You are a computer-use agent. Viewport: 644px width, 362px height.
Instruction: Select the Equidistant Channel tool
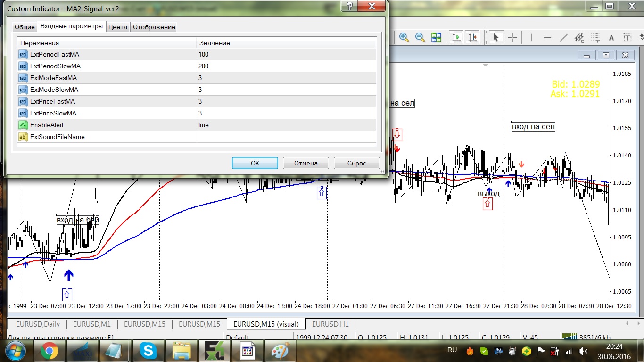tap(579, 38)
